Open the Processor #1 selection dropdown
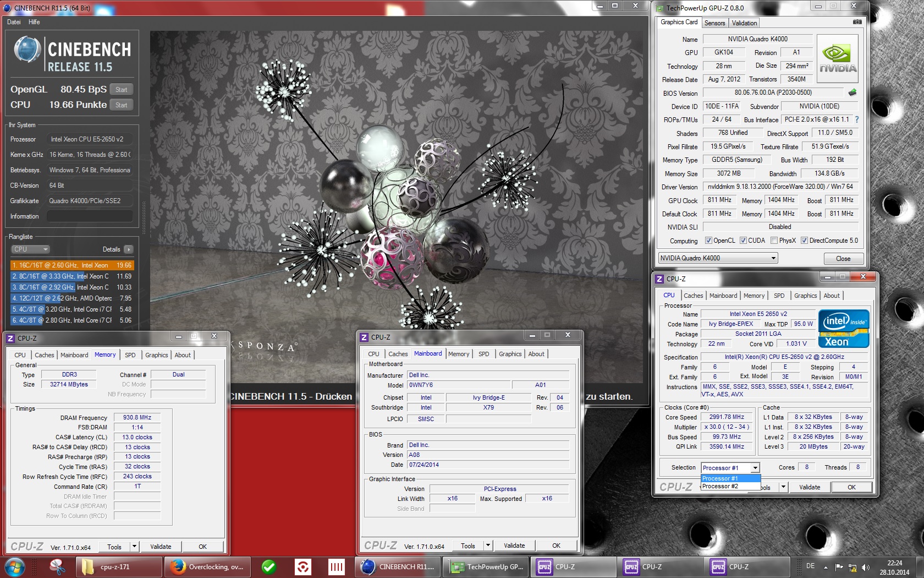This screenshot has height=578, width=924. [x=730, y=468]
